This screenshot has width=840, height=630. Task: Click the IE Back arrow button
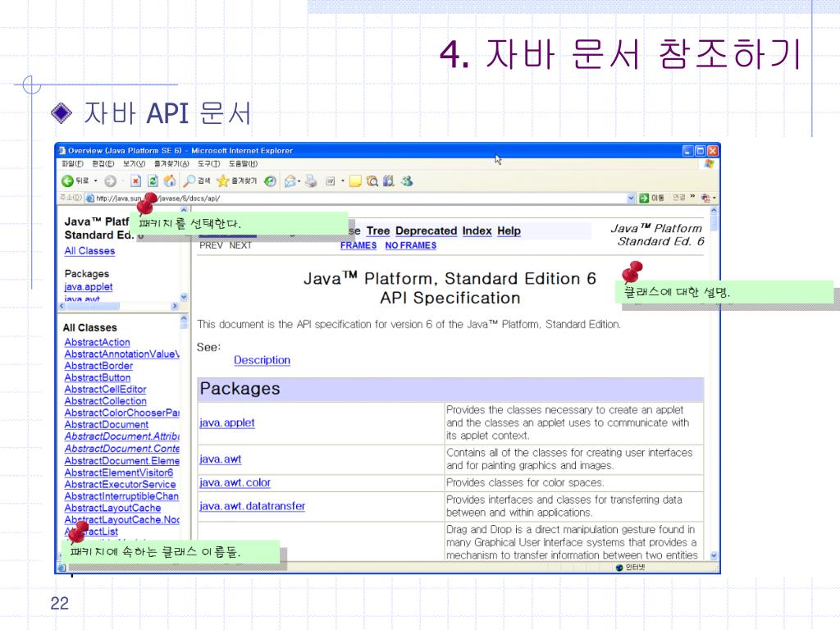67,180
